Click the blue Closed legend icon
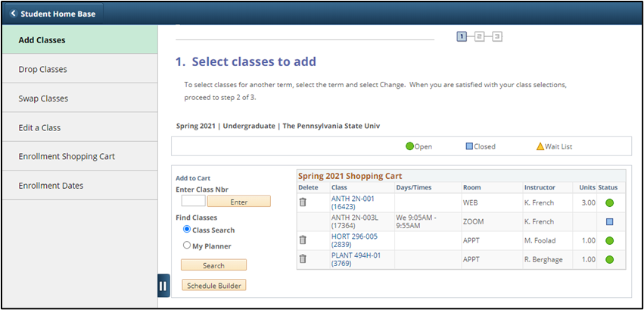Image resolution: width=644 pixels, height=310 pixels. (x=469, y=146)
